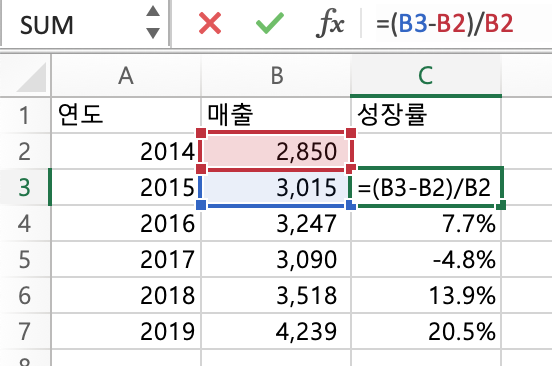
Task: Open Insert Function via the fx icon
Action: [x=330, y=24]
